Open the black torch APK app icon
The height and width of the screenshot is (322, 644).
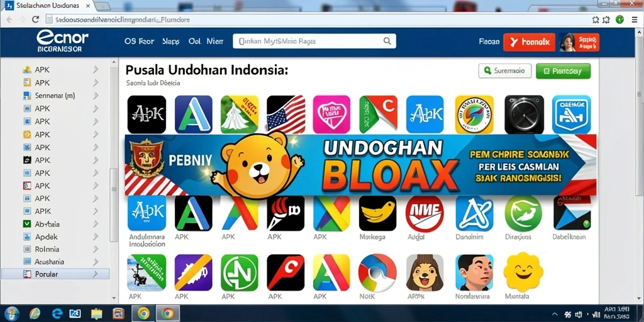286,213
